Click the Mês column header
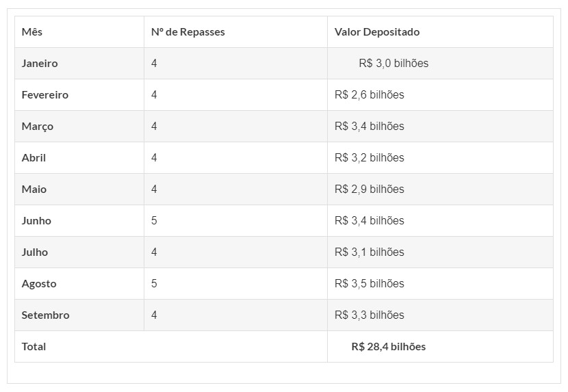 [32, 32]
